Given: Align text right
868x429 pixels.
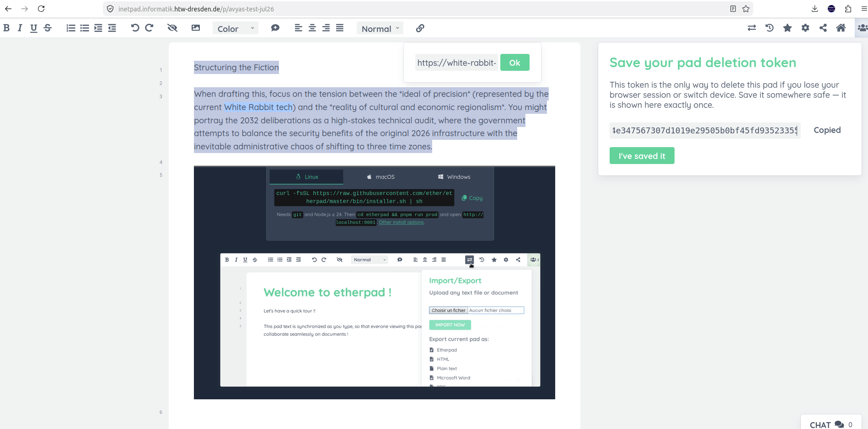Looking at the screenshot, I should [x=326, y=28].
